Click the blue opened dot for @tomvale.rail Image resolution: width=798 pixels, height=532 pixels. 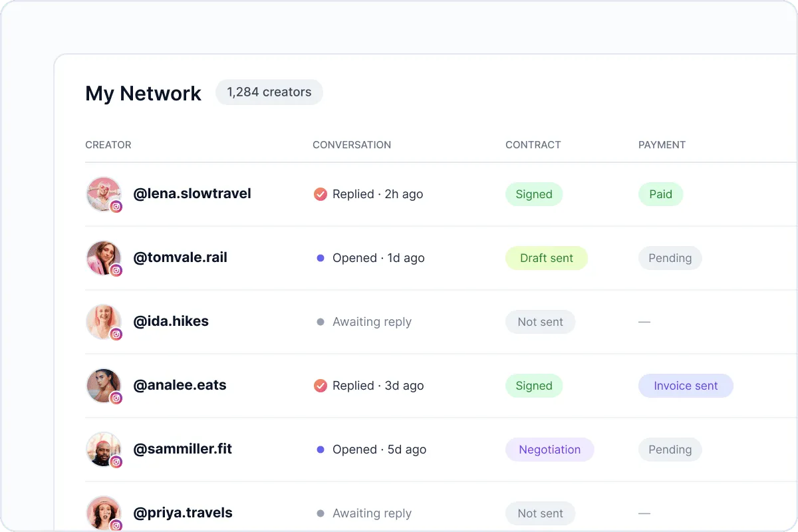[x=321, y=258]
